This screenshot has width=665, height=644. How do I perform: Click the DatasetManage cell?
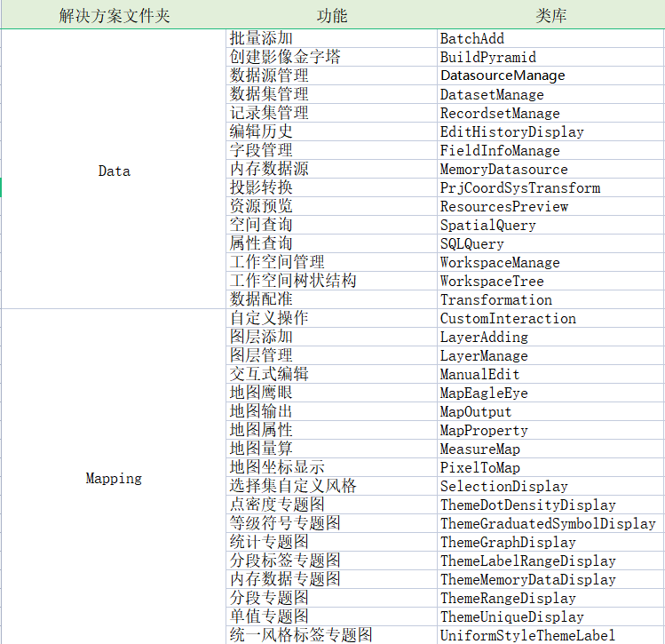click(x=550, y=95)
